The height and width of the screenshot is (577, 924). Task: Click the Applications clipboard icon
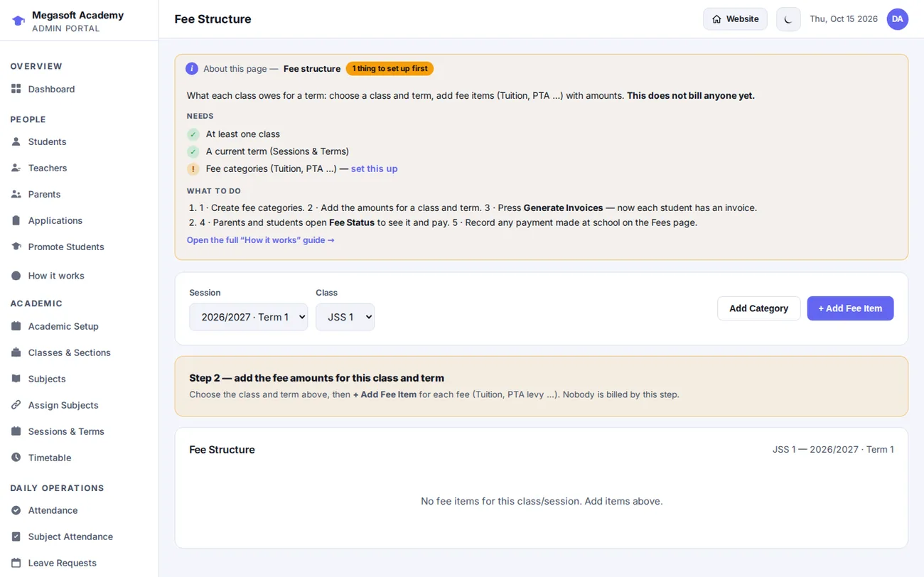pyautogui.click(x=16, y=220)
